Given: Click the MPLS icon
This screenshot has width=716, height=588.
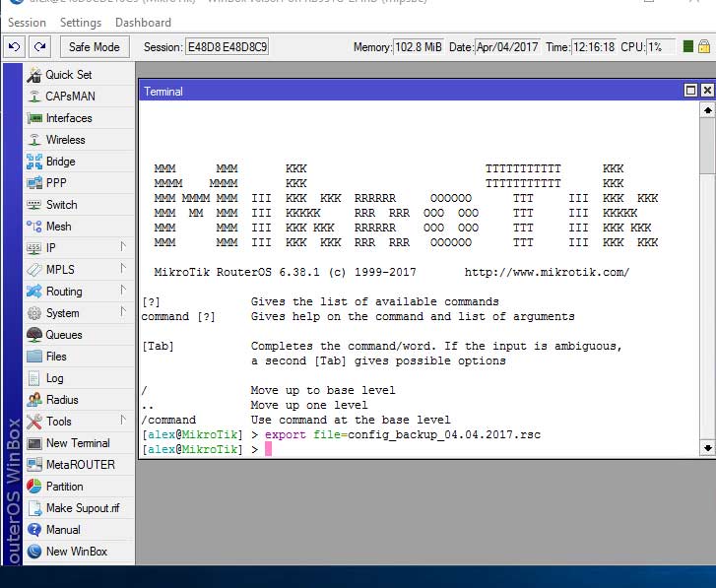Looking at the screenshot, I should 34,270.
